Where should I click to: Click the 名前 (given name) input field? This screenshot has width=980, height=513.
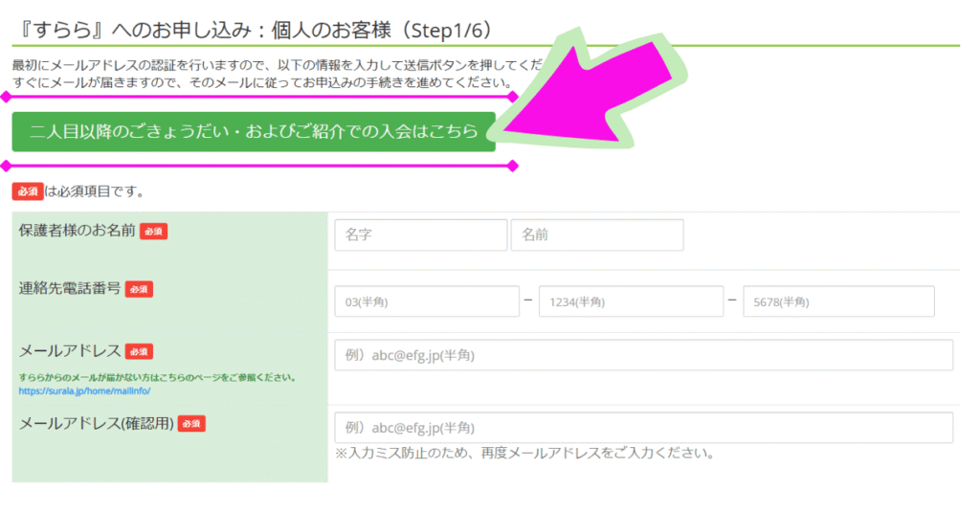pyautogui.click(x=597, y=234)
